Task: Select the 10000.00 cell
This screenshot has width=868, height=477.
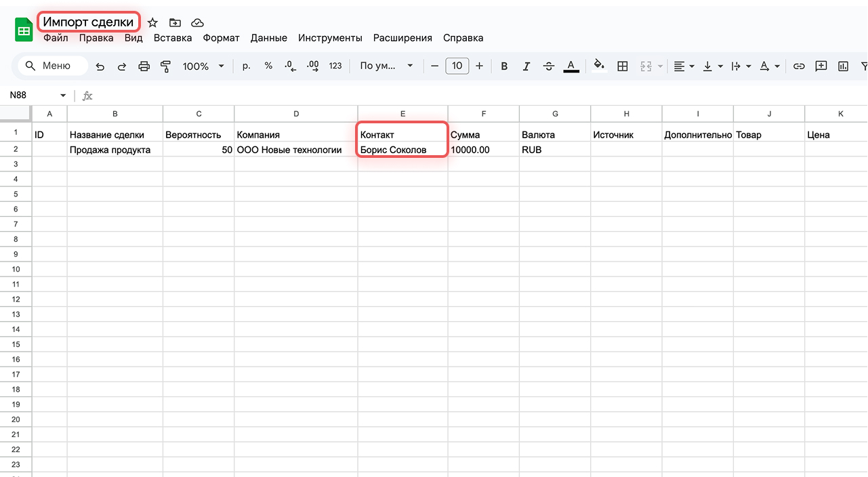Action: pyautogui.click(x=484, y=149)
